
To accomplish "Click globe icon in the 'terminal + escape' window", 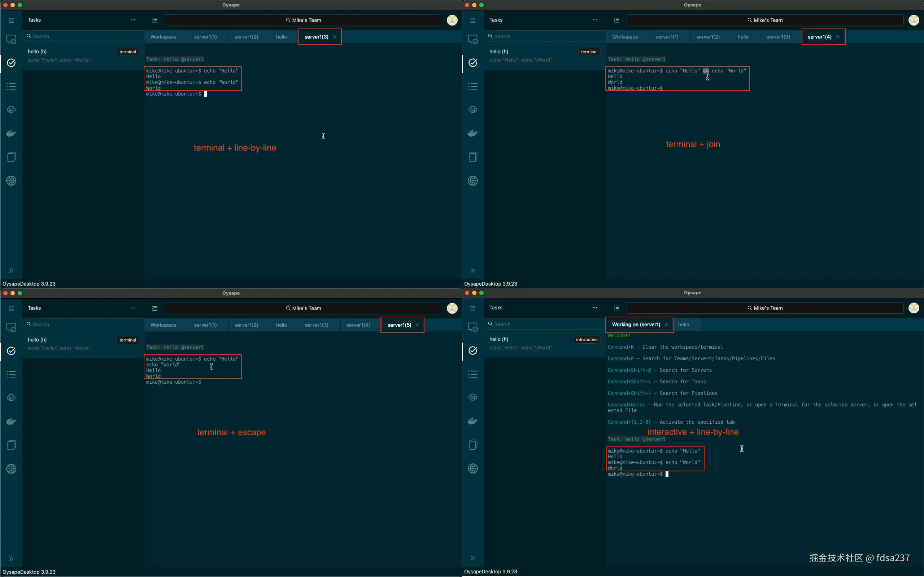I will coord(12,468).
